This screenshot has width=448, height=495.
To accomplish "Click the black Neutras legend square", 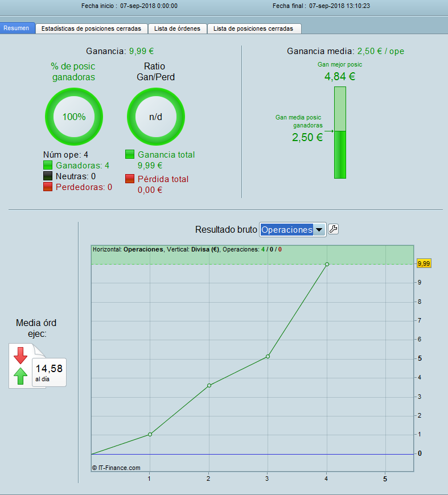I will click(48, 176).
